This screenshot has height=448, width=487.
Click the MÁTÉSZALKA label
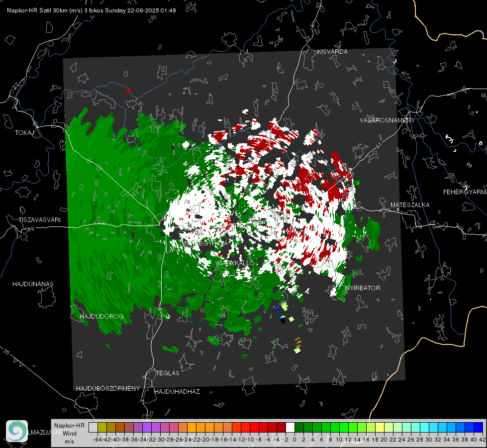click(x=410, y=205)
